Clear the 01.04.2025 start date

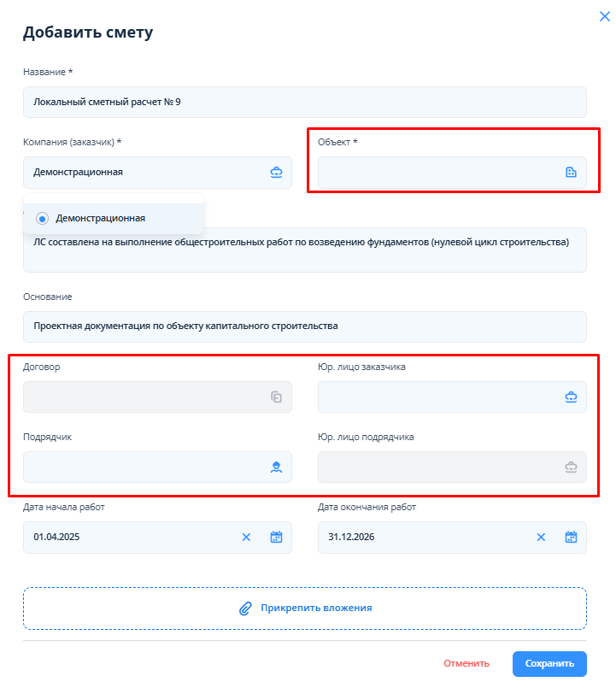pos(246,538)
